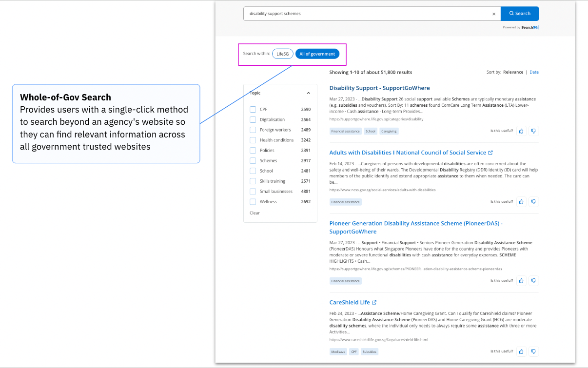Thumbs down the Adults with Disabilities result
This screenshot has width=588, height=368.
pos(533,201)
